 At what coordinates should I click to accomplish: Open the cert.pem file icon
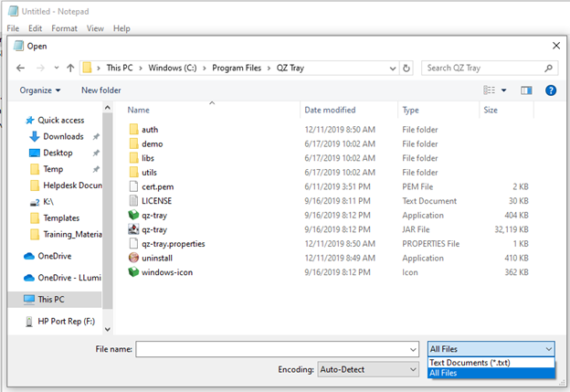click(134, 186)
